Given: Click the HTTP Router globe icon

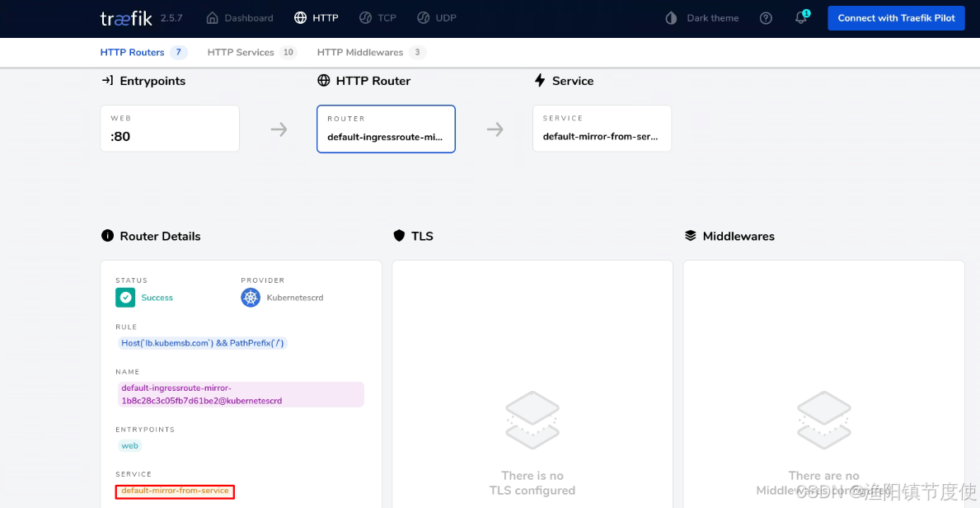Looking at the screenshot, I should (x=323, y=81).
